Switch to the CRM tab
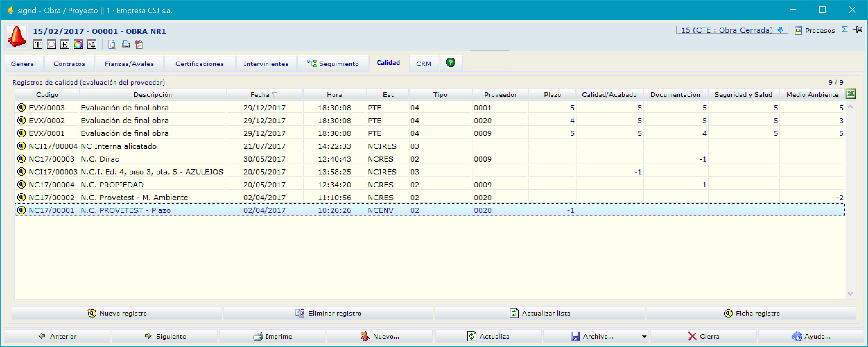The width and height of the screenshot is (868, 347). pyautogui.click(x=423, y=63)
